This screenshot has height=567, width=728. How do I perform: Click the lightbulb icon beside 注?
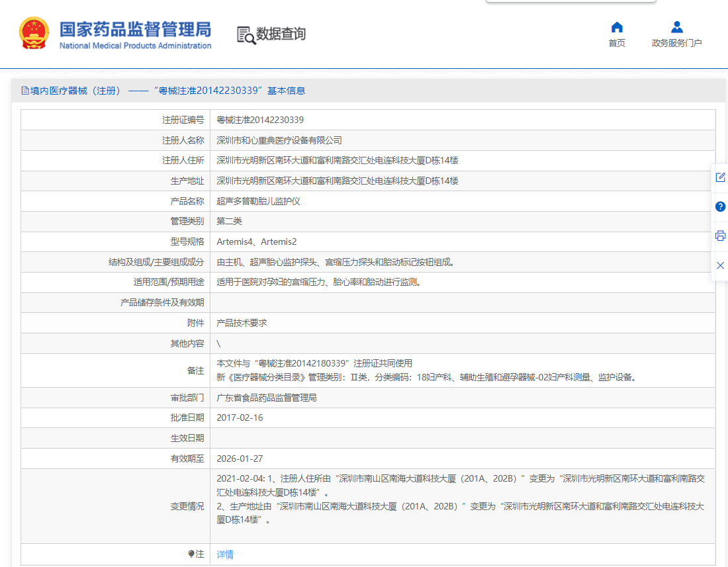[x=191, y=554]
